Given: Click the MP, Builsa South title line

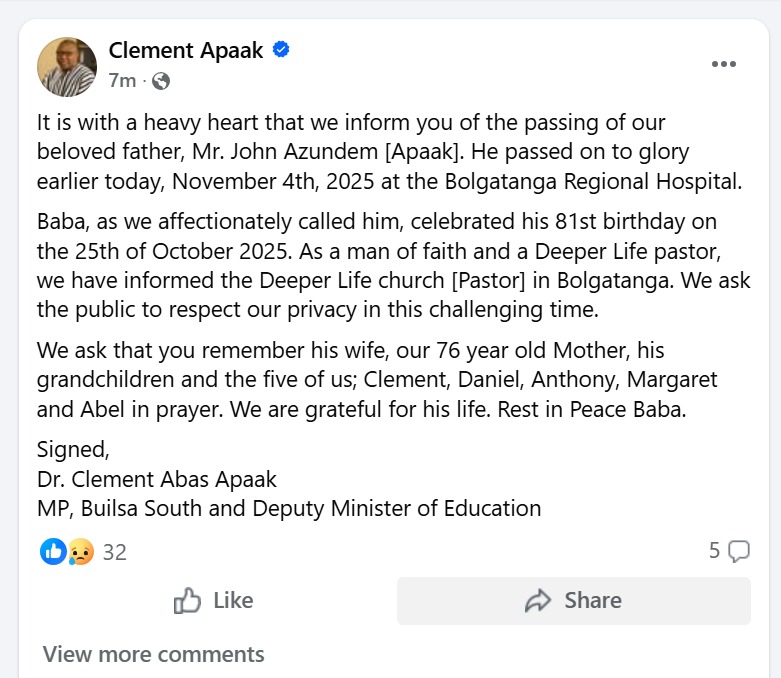Looking at the screenshot, I should pyautogui.click(x=288, y=507).
